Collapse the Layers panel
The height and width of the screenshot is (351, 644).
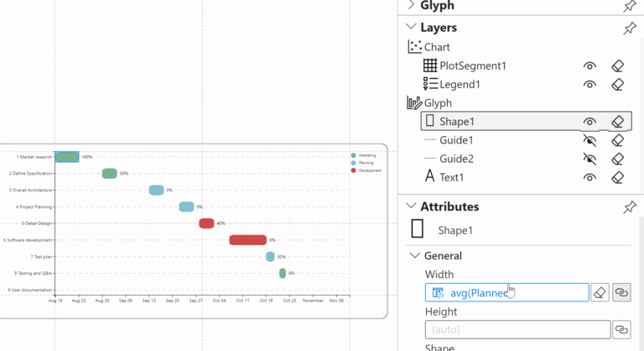point(411,28)
